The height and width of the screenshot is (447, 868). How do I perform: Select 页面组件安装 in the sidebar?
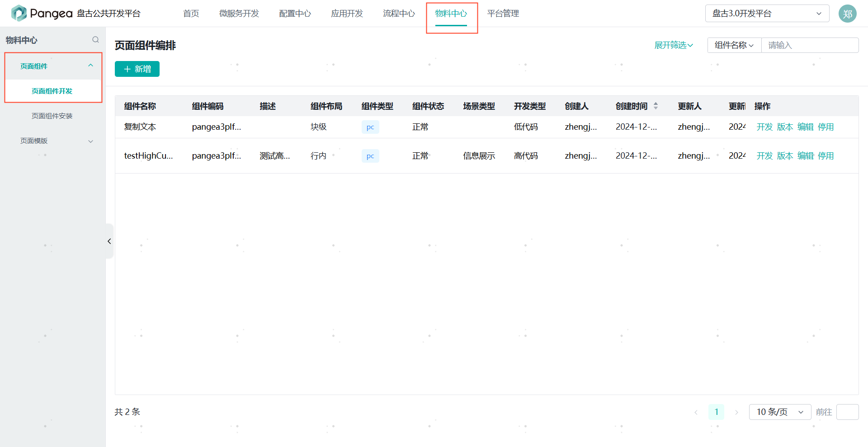[52, 116]
